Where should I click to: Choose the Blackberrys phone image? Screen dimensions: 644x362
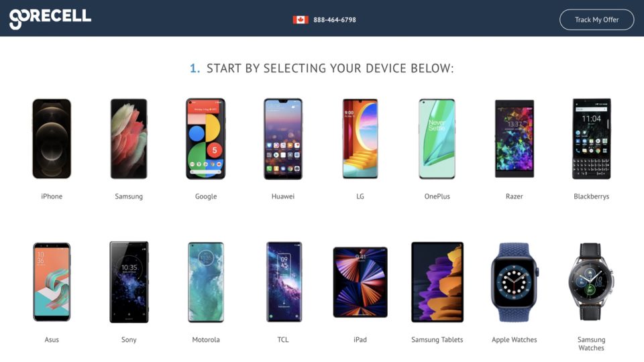(592, 139)
